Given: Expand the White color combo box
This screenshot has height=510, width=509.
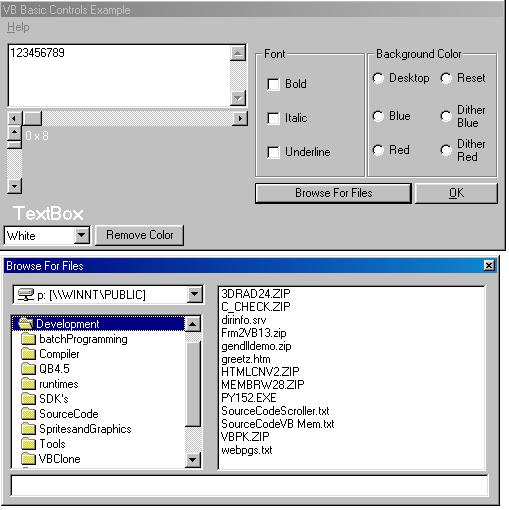Looking at the screenshot, I should point(82,236).
